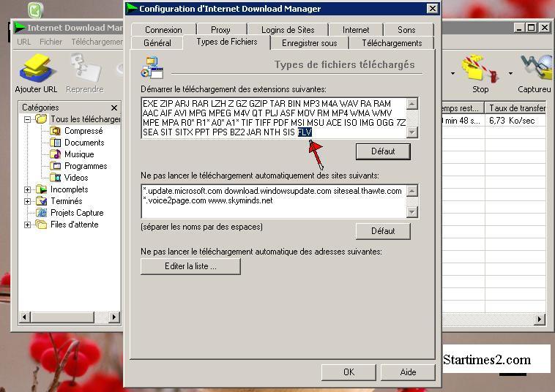Click the Tous les téléchargements folder icon
Viewport: 555px width, 392px height.
coord(42,119)
